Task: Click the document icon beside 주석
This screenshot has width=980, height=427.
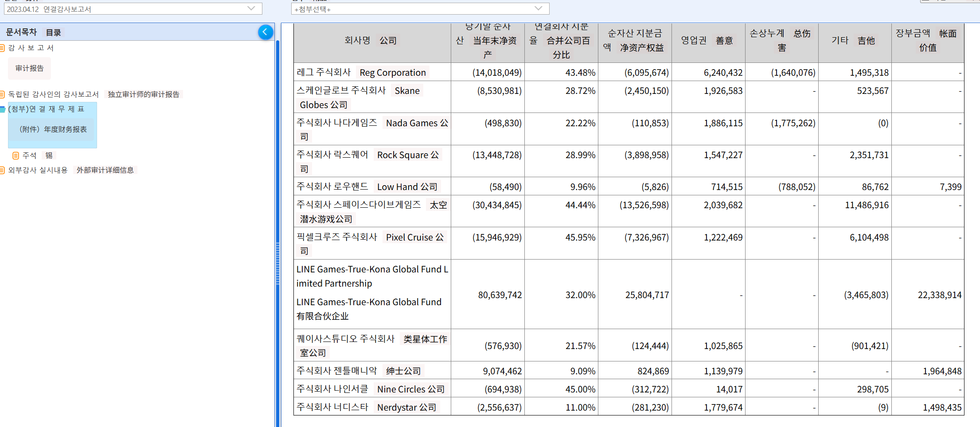Action: [16, 155]
